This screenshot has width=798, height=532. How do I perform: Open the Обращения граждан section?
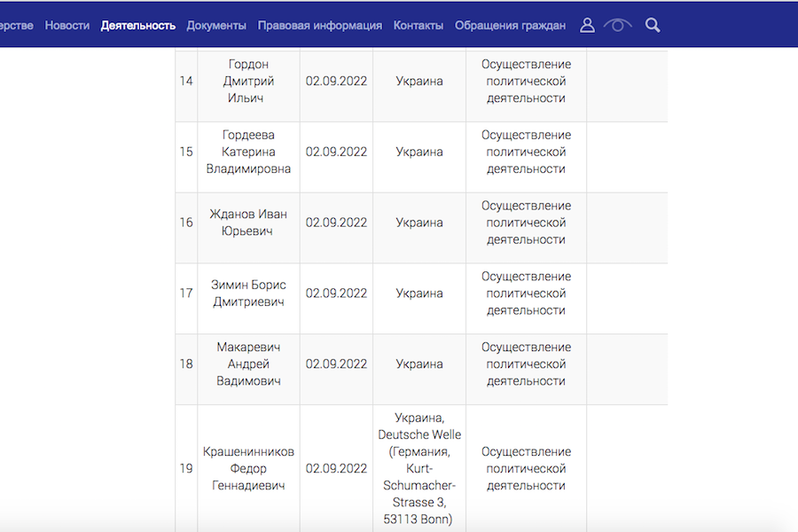510,26
